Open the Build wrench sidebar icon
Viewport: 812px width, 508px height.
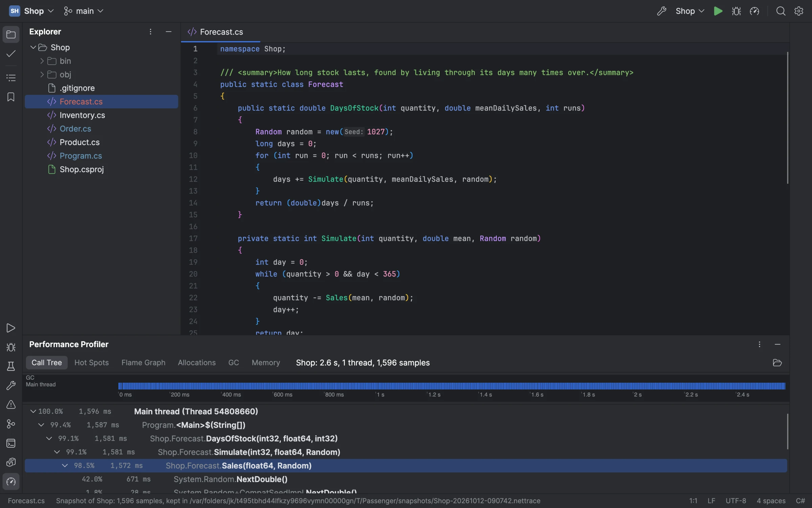(11, 385)
